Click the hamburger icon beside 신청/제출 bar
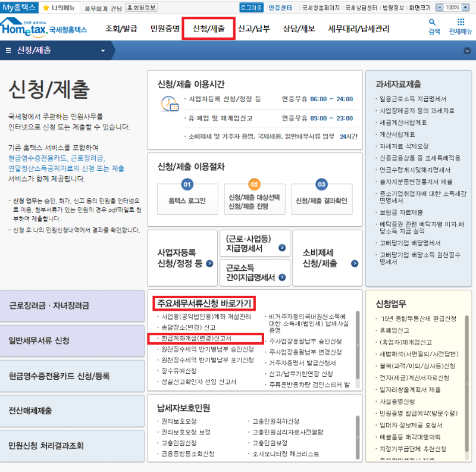The image size is (476, 472). pos(8,51)
